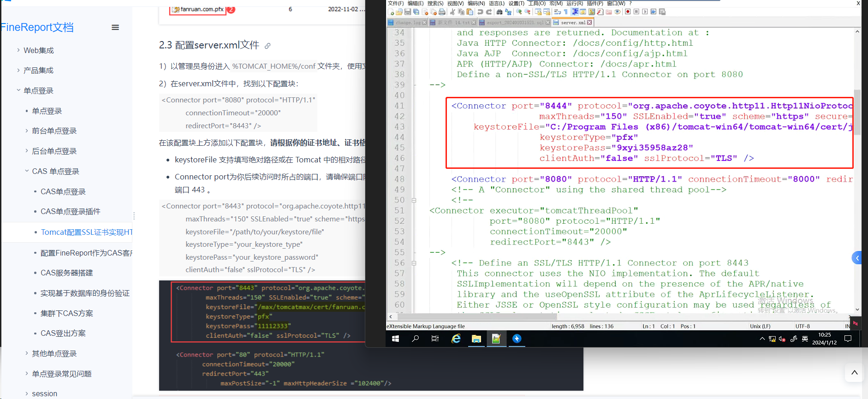The image size is (868, 399).
Task: Toggle macro recording red dot button
Action: click(628, 12)
